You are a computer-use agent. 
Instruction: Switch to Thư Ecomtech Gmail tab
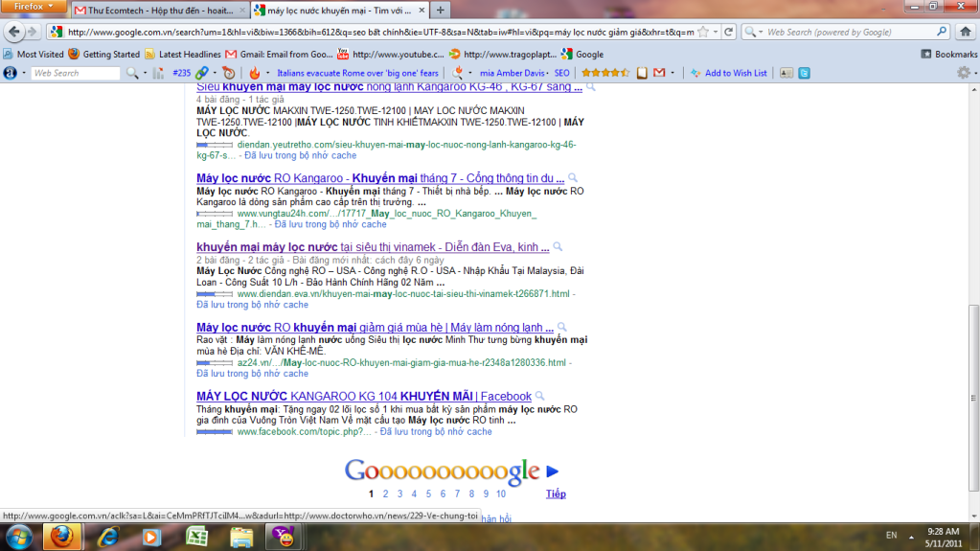160,10
